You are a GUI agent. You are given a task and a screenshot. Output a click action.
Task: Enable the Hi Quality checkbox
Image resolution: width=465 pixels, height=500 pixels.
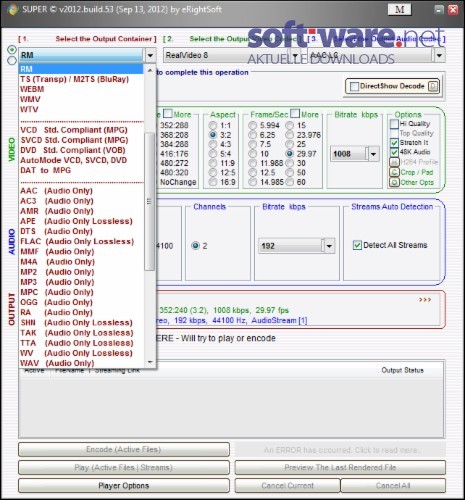pyautogui.click(x=394, y=124)
